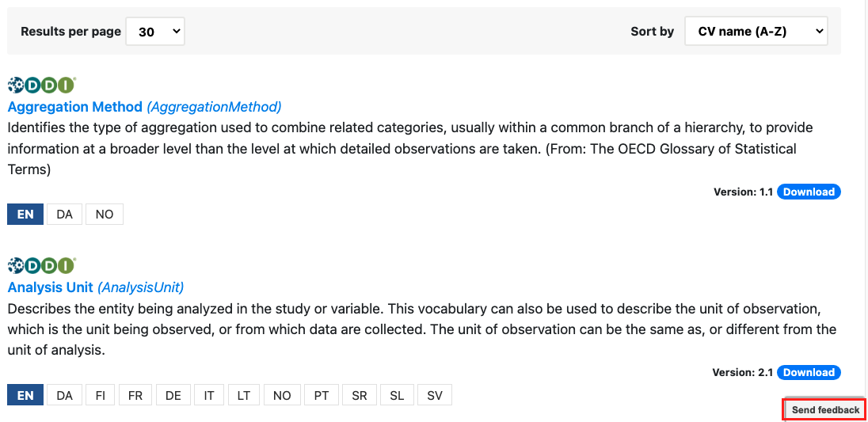
Task: Download Aggregation Method version 1.1
Action: coord(809,192)
